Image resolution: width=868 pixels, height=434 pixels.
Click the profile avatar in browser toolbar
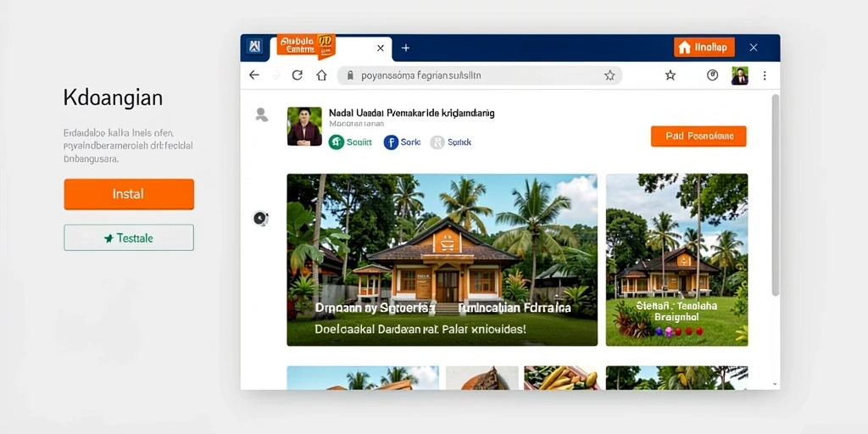[x=739, y=75]
